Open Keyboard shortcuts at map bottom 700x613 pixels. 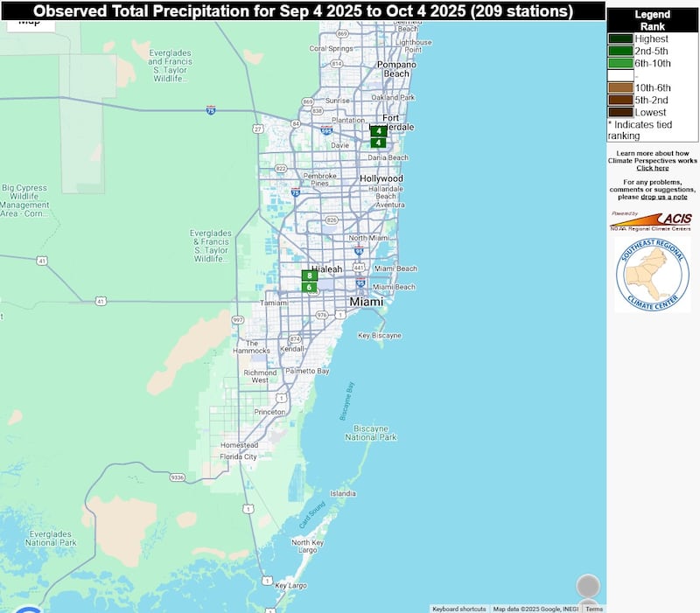[x=458, y=609]
